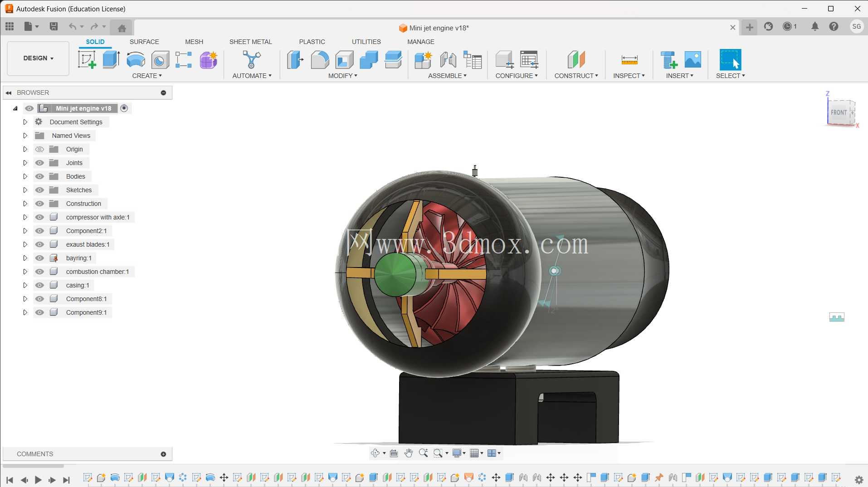Hide the Bodies folder

click(39, 176)
